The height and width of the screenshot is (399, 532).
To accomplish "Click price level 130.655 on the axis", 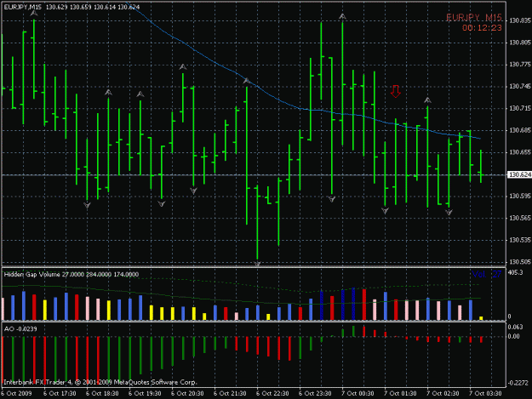I will click(519, 152).
